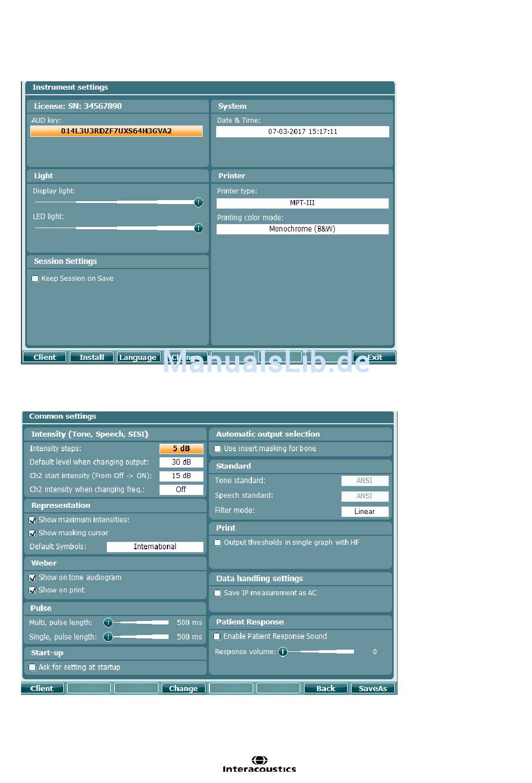
Task: Enable Patient Response Sound checkbox
Action: coord(217,637)
